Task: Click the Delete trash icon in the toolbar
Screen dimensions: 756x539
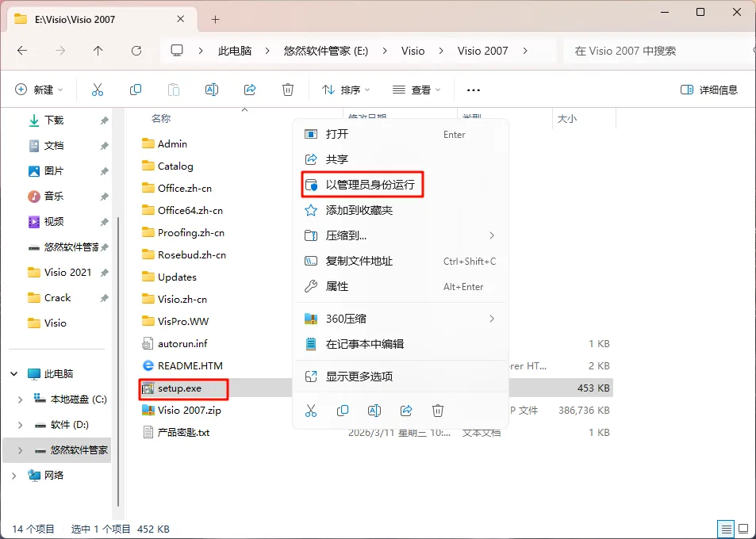Action: tap(288, 90)
